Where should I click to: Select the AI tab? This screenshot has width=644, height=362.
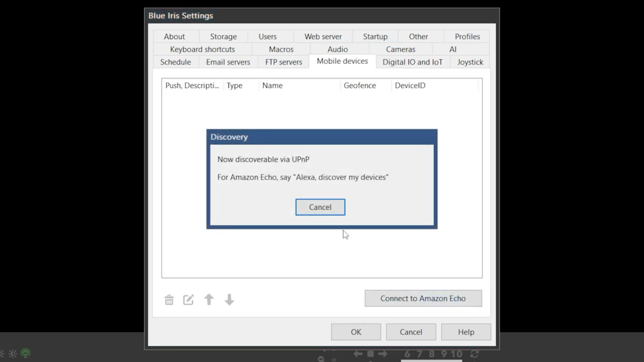(453, 49)
